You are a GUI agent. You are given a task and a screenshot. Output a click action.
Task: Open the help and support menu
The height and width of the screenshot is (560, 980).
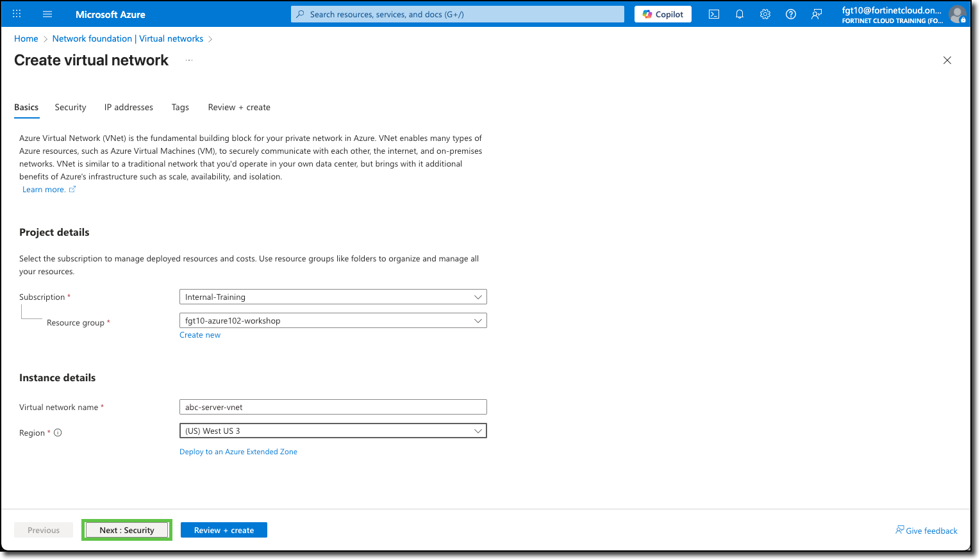pos(790,13)
